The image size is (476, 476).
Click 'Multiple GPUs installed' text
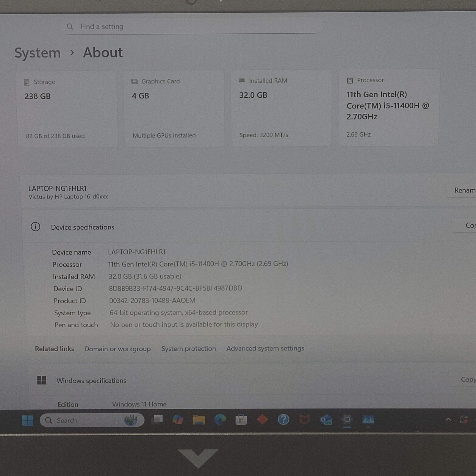click(164, 135)
